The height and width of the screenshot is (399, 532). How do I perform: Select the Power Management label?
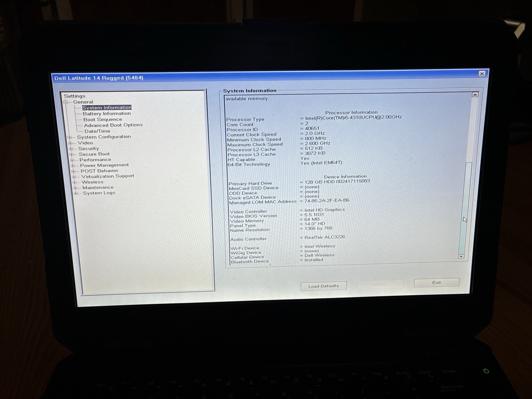coord(104,165)
